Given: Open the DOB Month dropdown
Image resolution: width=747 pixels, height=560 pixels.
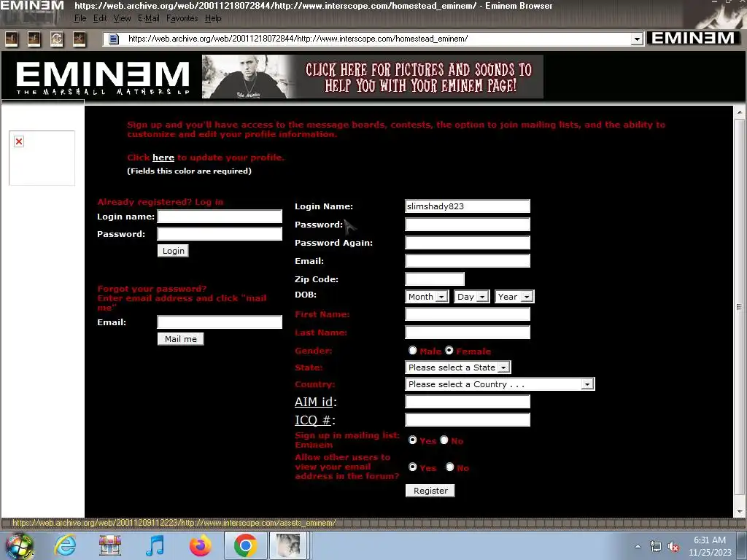Looking at the screenshot, I should (427, 297).
